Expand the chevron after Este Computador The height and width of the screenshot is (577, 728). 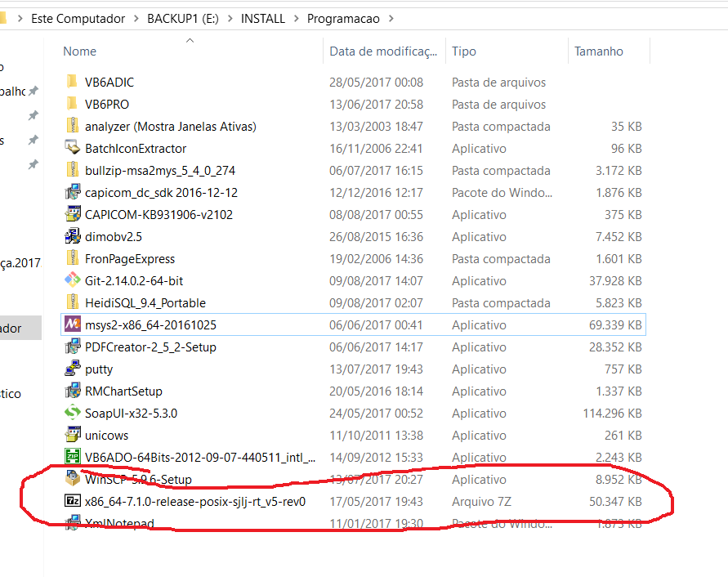point(136,19)
